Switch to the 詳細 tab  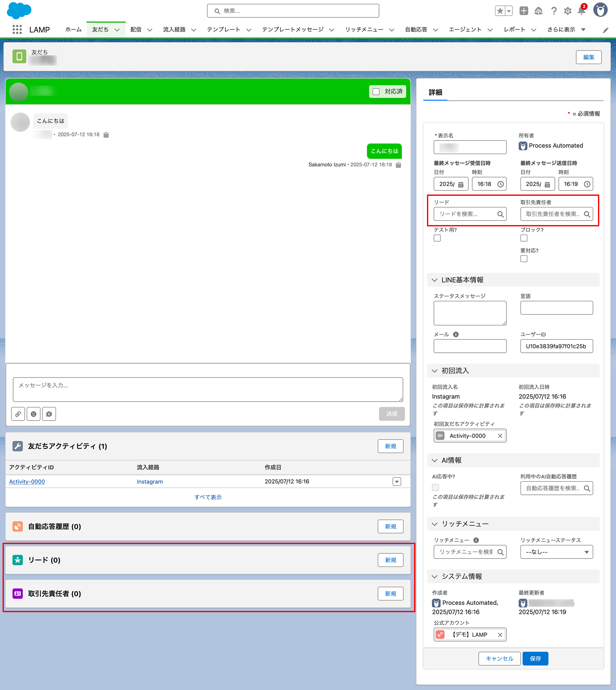point(435,92)
